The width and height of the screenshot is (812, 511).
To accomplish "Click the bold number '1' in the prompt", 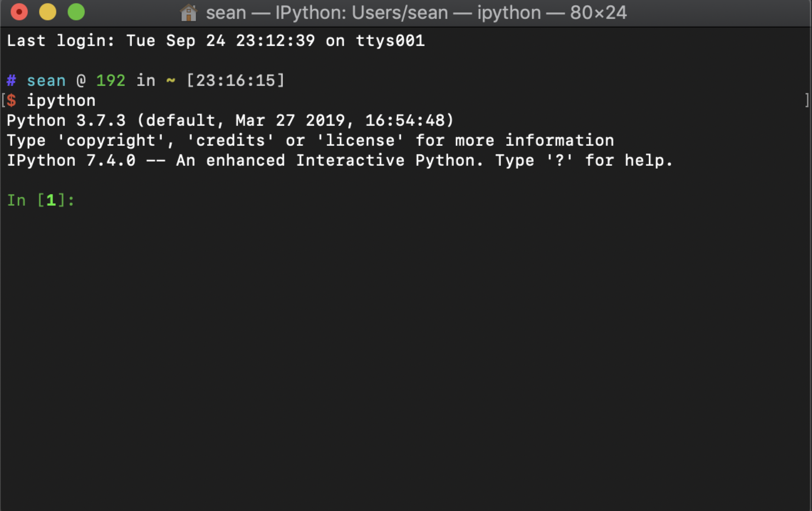I will pos(51,200).
